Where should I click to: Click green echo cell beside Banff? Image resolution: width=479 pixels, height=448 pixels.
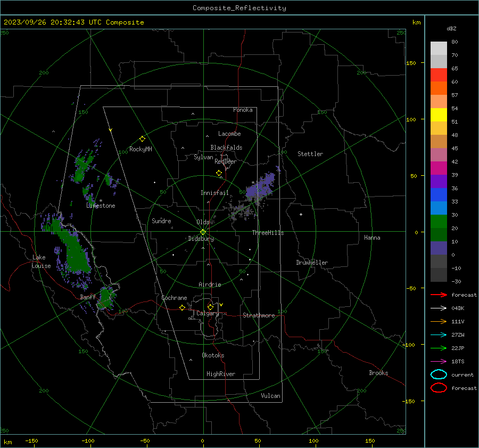tap(106, 298)
